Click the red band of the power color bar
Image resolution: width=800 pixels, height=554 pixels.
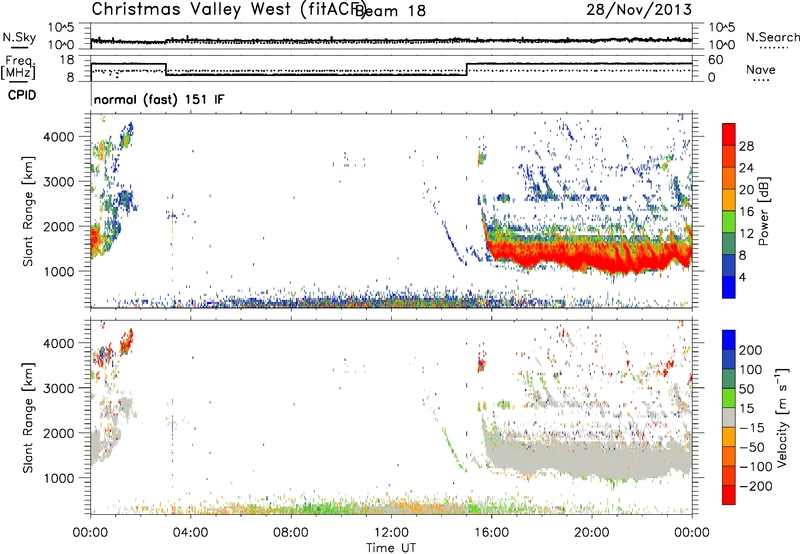pos(729,134)
